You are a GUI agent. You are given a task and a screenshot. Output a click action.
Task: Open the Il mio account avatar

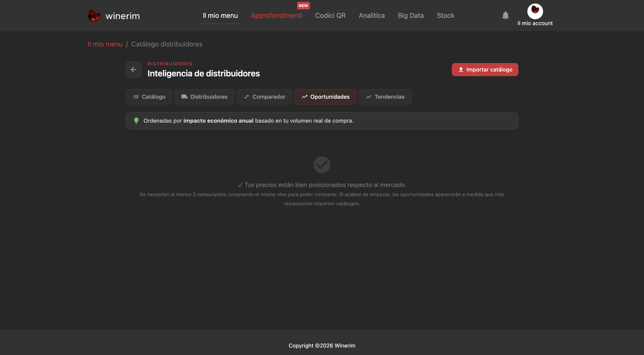535,11
